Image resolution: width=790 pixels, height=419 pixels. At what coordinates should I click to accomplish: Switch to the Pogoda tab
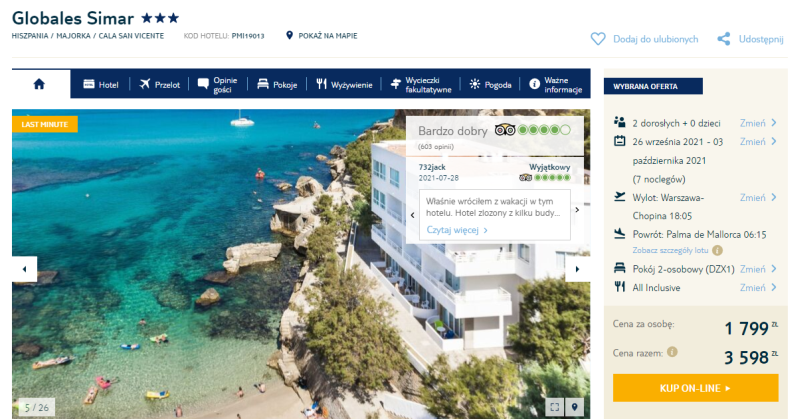pos(490,84)
